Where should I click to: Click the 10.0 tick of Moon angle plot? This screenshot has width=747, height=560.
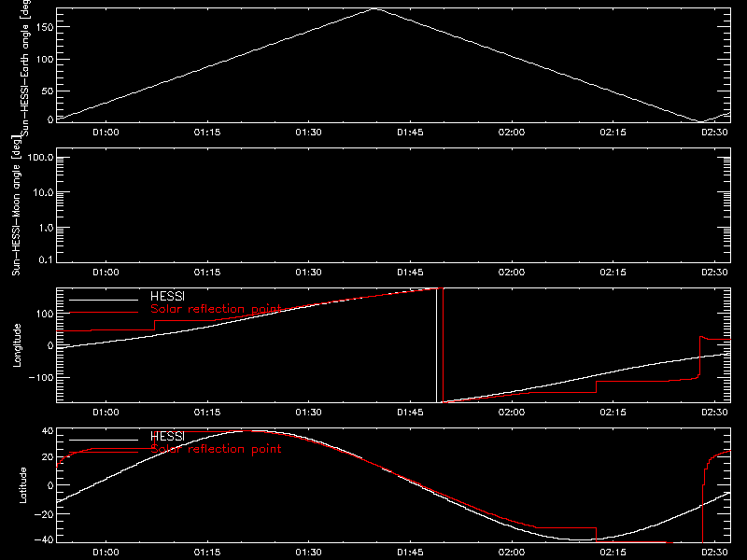[x=43, y=193]
